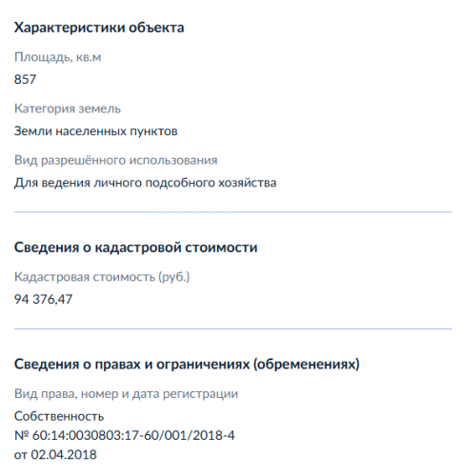Click the area value 857

(x=26, y=79)
